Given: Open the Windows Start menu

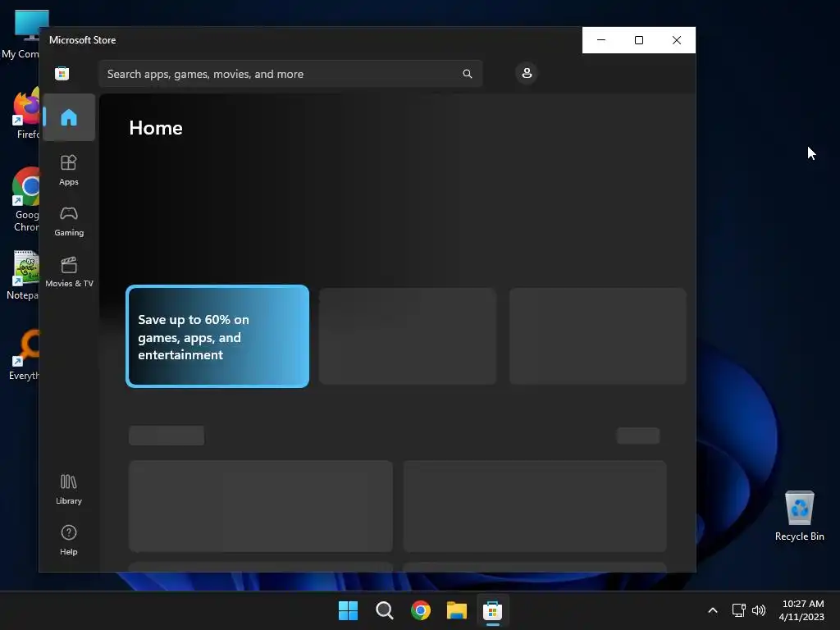Looking at the screenshot, I should pos(348,610).
